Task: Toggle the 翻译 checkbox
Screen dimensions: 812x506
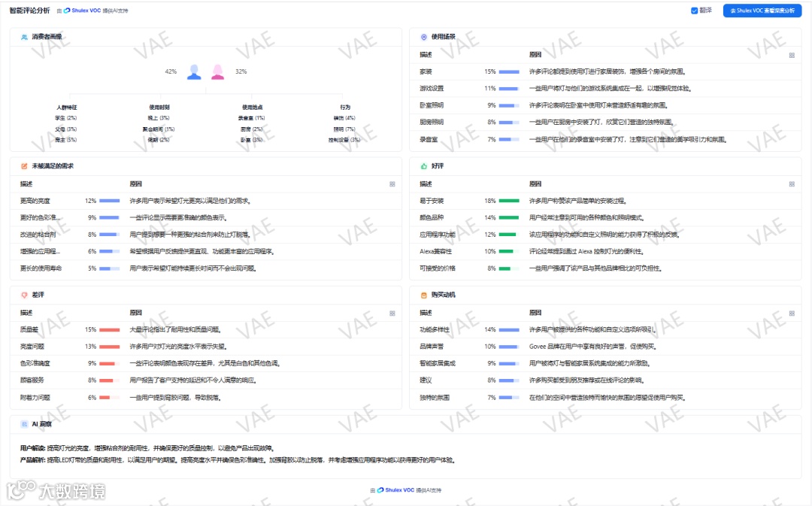Action: 694,11
